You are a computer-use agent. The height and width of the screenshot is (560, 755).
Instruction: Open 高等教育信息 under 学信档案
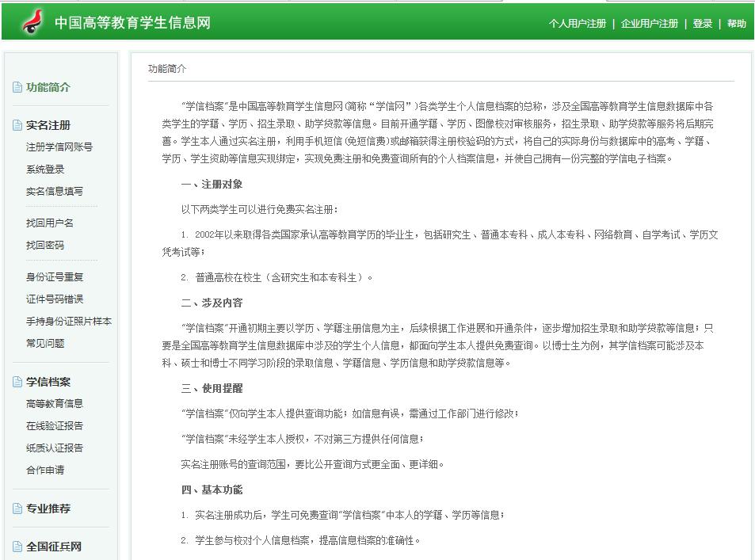[55, 404]
